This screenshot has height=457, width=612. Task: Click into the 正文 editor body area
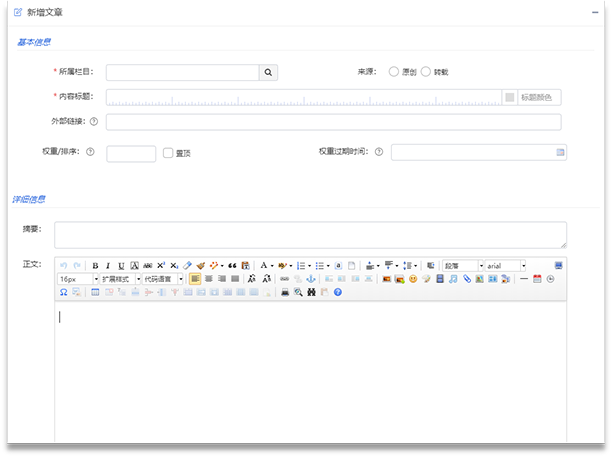[x=311, y=371]
